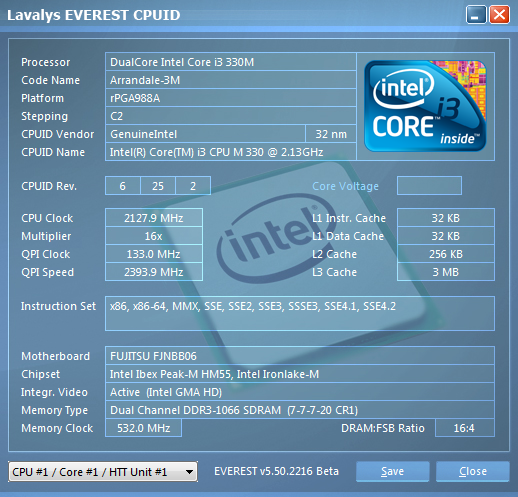The image size is (518, 497).
Task: Click the Multiplier 16x value box
Action: 154,236
